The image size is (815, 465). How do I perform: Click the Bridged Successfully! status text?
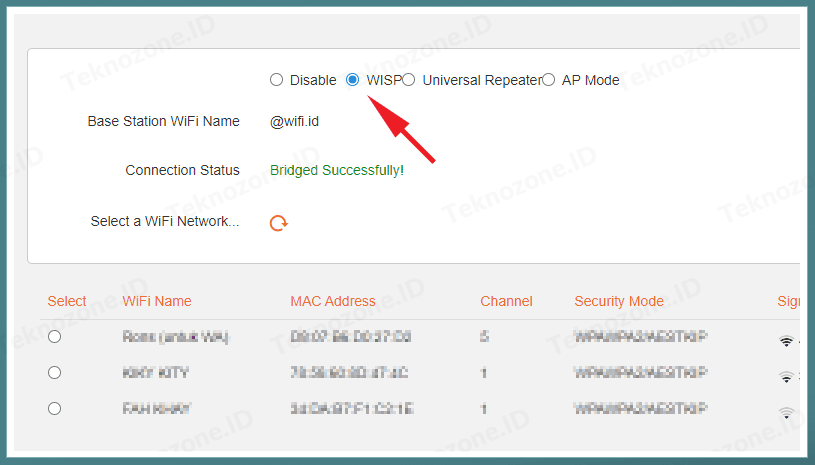337,170
